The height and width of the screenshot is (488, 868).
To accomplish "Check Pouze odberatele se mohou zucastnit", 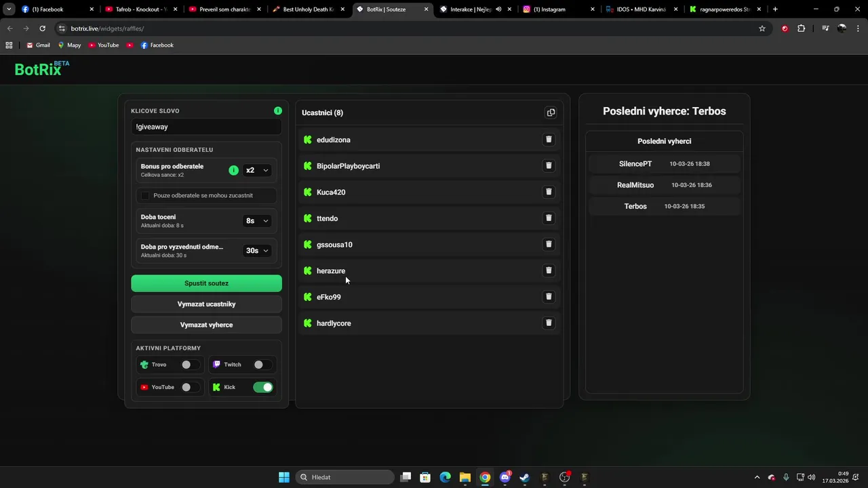I will click(145, 195).
